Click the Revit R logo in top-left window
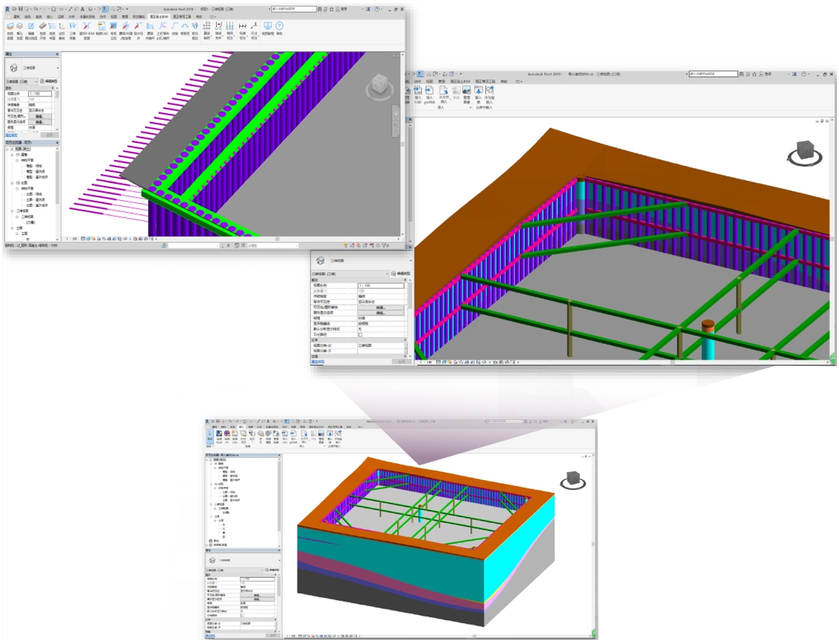 click(x=7, y=9)
